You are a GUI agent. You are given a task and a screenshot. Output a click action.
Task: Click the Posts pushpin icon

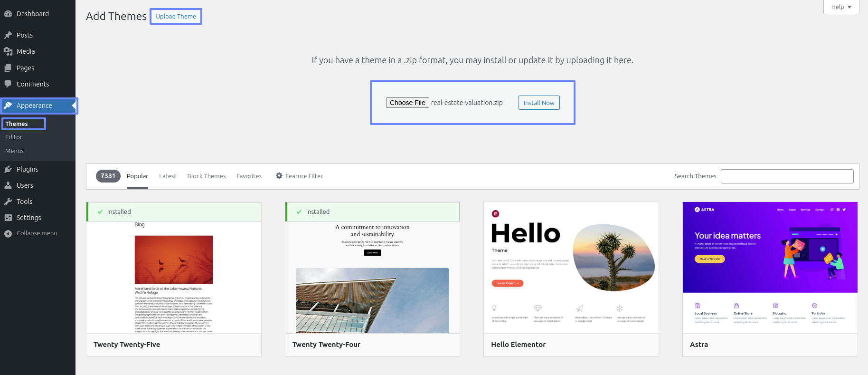[x=8, y=35]
